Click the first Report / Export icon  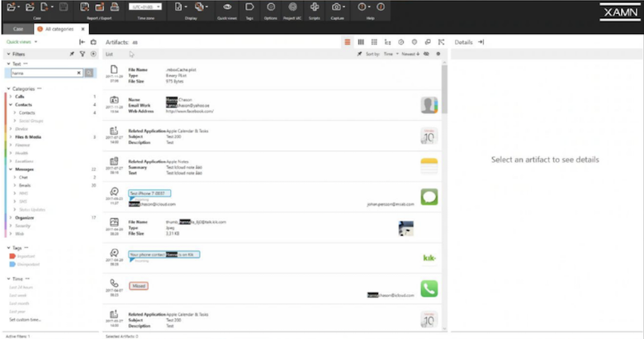[84, 7]
